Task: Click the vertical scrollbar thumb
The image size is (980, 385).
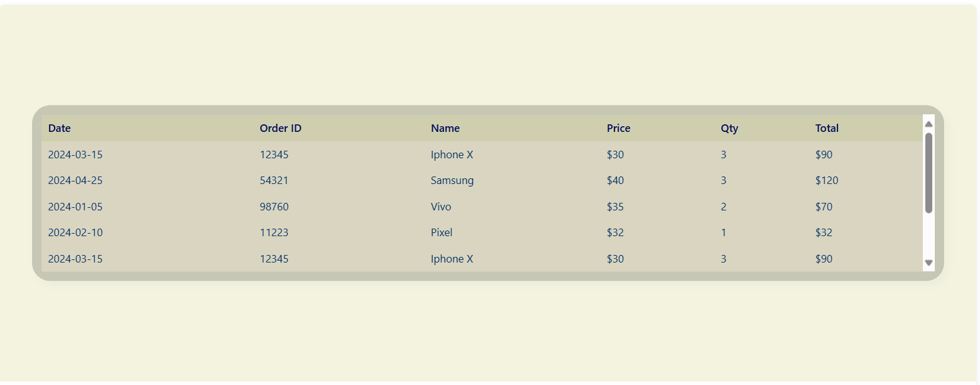Action: click(928, 173)
